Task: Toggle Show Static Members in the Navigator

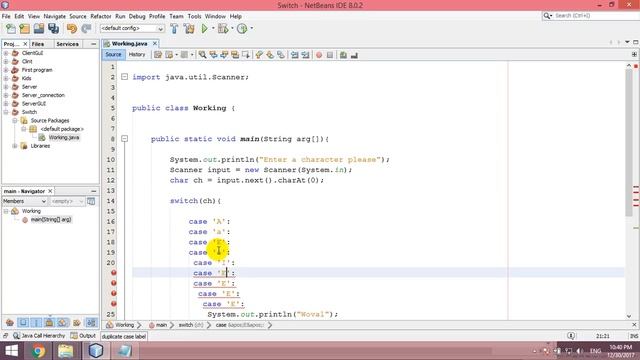Action: pyautogui.click(x=36, y=323)
